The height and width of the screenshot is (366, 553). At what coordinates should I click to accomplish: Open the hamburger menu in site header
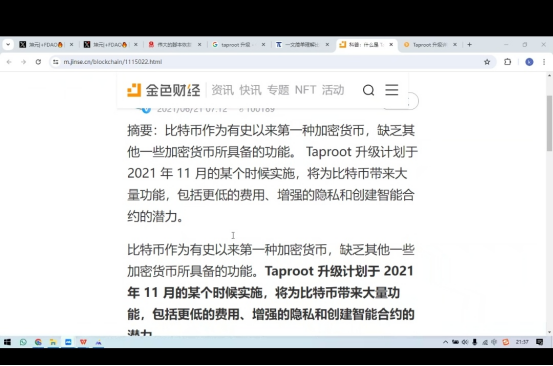pos(391,90)
